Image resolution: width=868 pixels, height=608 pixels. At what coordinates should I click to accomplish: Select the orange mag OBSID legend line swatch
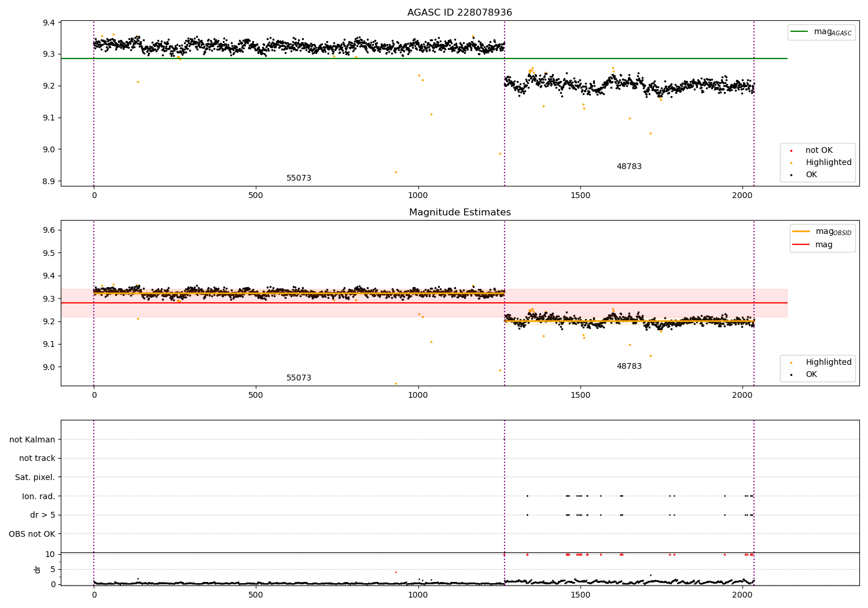pos(801,232)
